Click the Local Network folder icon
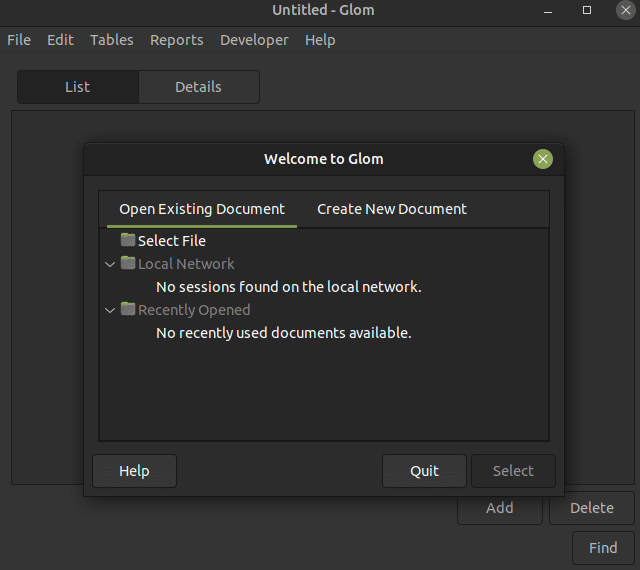The width and height of the screenshot is (640, 570). (128, 263)
